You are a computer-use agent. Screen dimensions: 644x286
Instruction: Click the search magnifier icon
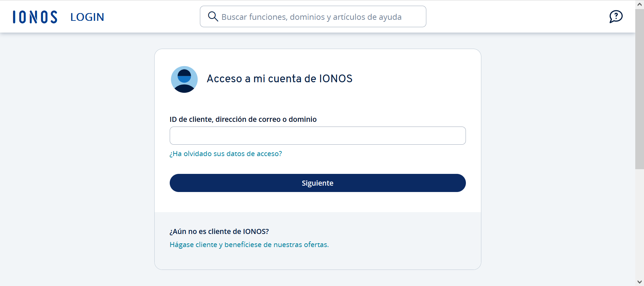point(213,16)
